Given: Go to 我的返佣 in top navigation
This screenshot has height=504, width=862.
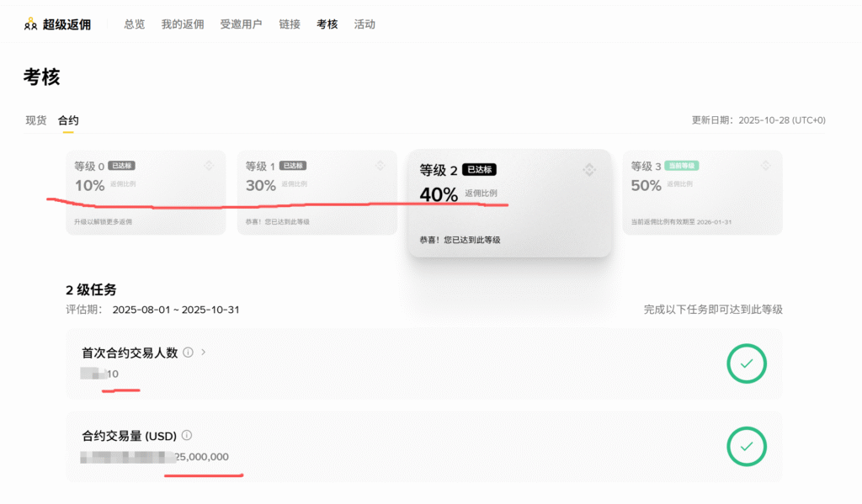Looking at the screenshot, I should pyautogui.click(x=183, y=24).
